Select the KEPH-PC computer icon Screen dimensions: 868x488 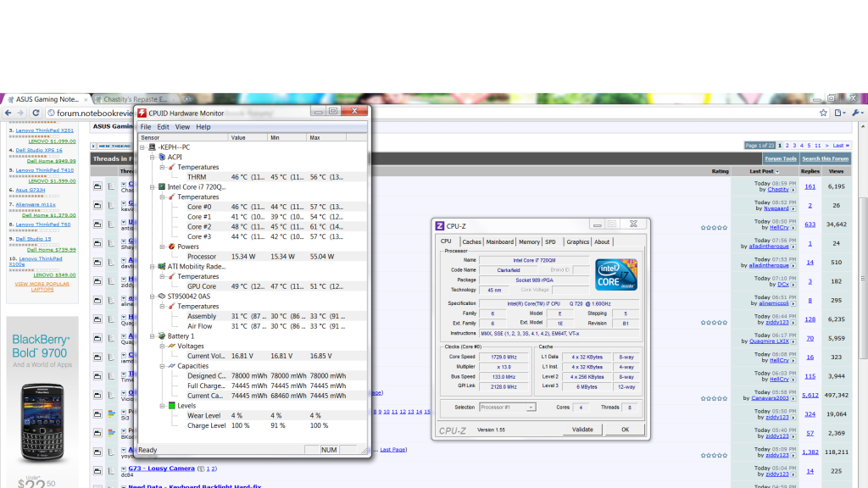[153, 147]
